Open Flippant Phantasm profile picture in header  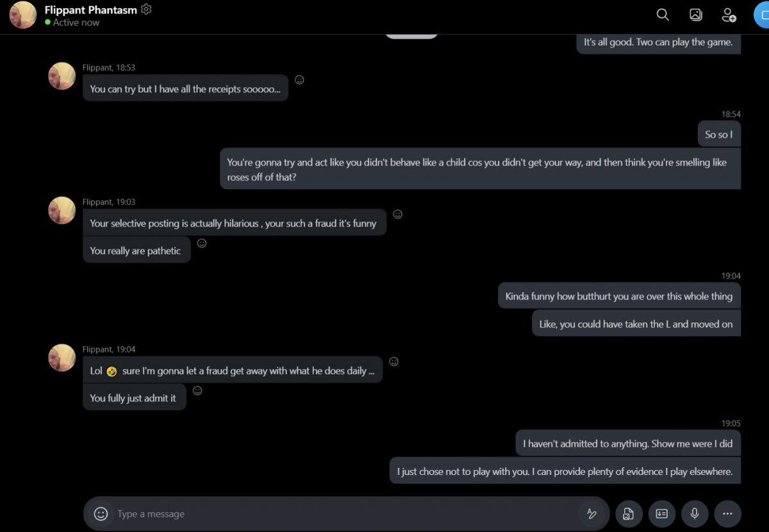23,15
